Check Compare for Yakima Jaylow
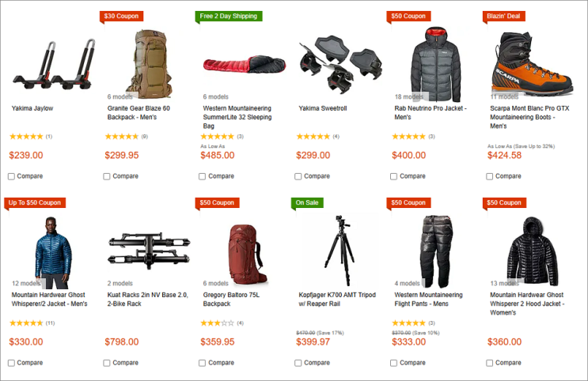This screenshot has height=381, width=588. (11, 176)
